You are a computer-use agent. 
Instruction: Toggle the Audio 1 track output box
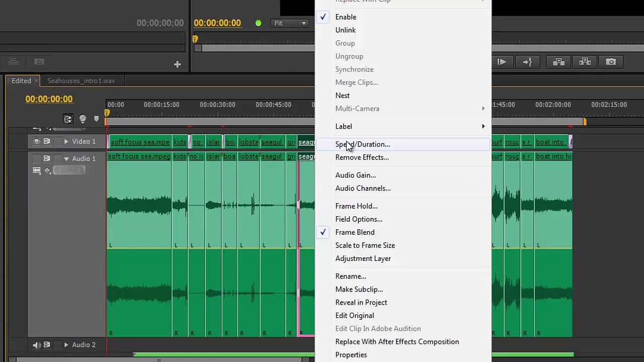[37, 159]
